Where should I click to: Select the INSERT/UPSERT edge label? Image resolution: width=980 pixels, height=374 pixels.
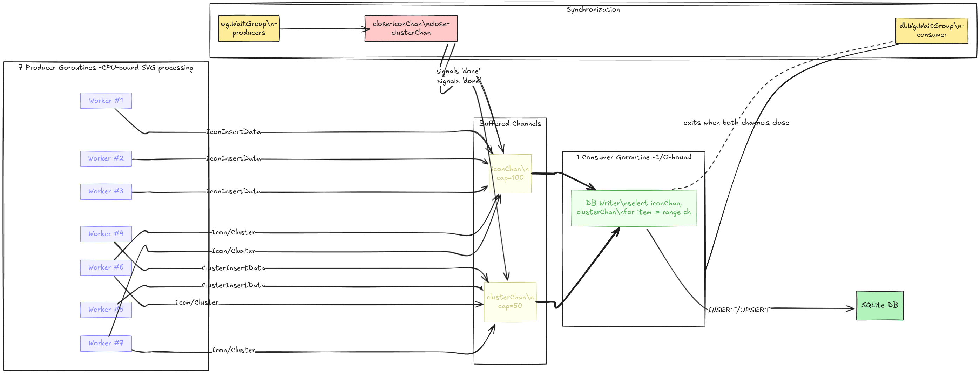click(x=738, y=310)
